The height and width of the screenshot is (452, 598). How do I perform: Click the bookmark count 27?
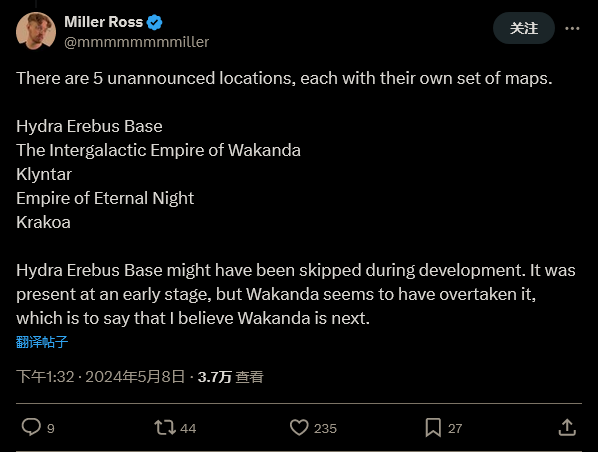pyautogui.click(x=455, y=428)
